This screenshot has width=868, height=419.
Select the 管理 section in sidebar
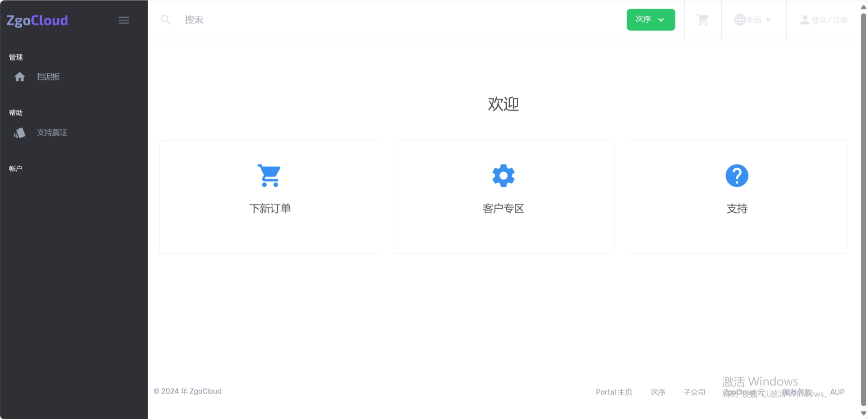click(x=16, y=57)
